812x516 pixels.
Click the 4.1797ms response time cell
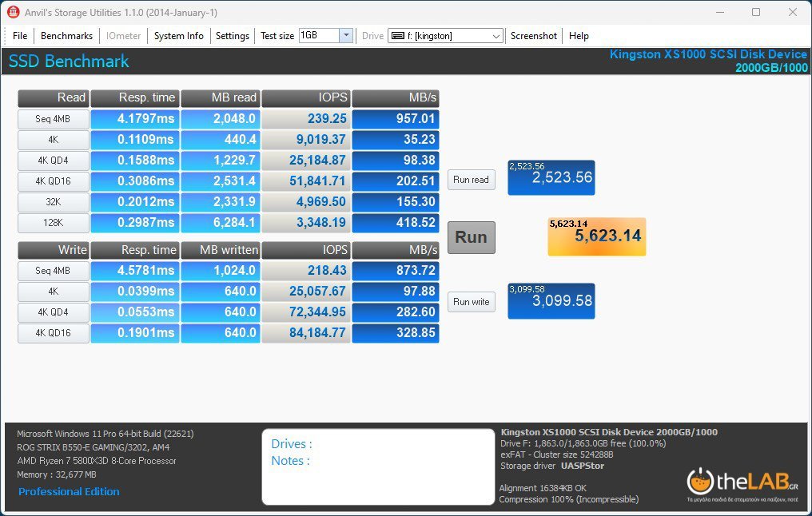pos(135,119)
